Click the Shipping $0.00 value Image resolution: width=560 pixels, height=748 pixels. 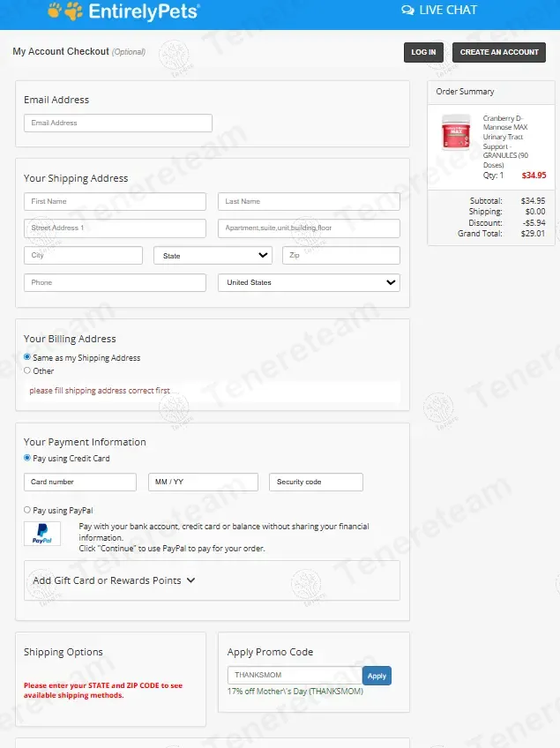535,212
